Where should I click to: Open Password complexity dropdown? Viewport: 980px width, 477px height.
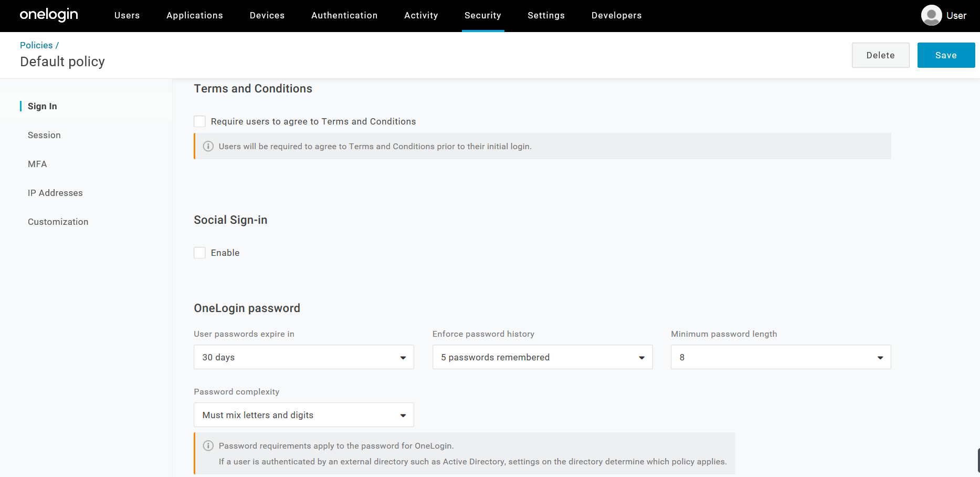(x=303, y=415)
